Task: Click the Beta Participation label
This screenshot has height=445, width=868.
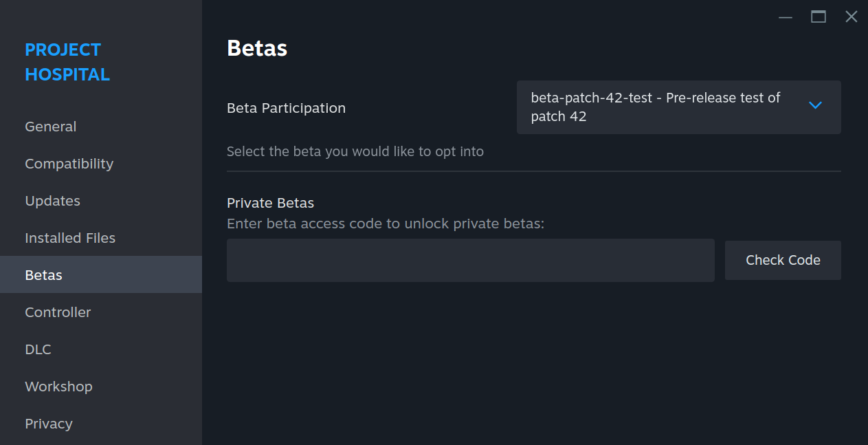Action: 286,108
